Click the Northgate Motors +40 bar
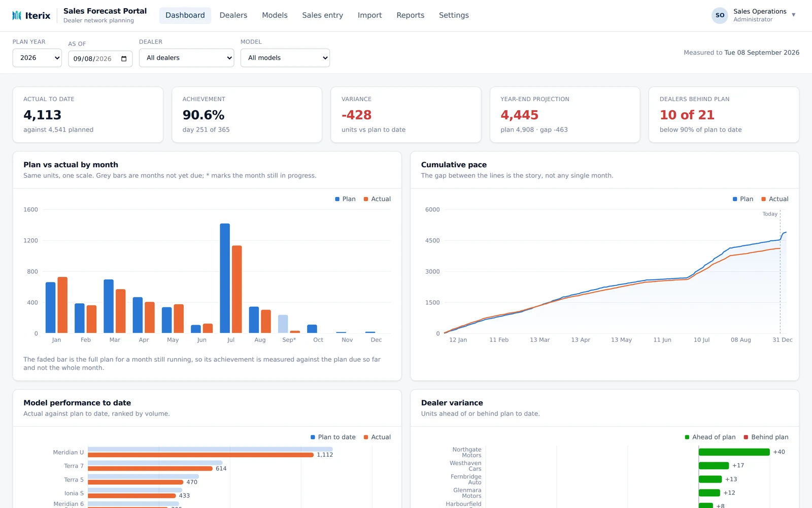This screenshot has height=508, width=812. pyautogui.click(x=734, y=452)
